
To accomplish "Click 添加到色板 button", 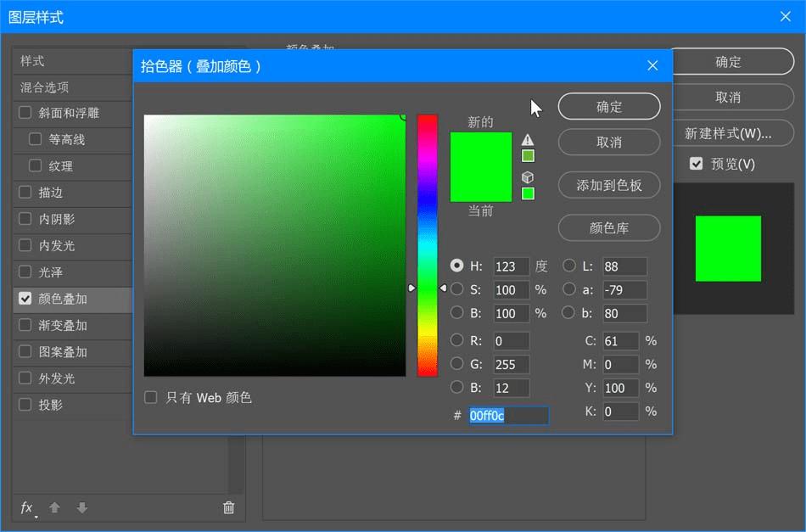I will [609, 185].
